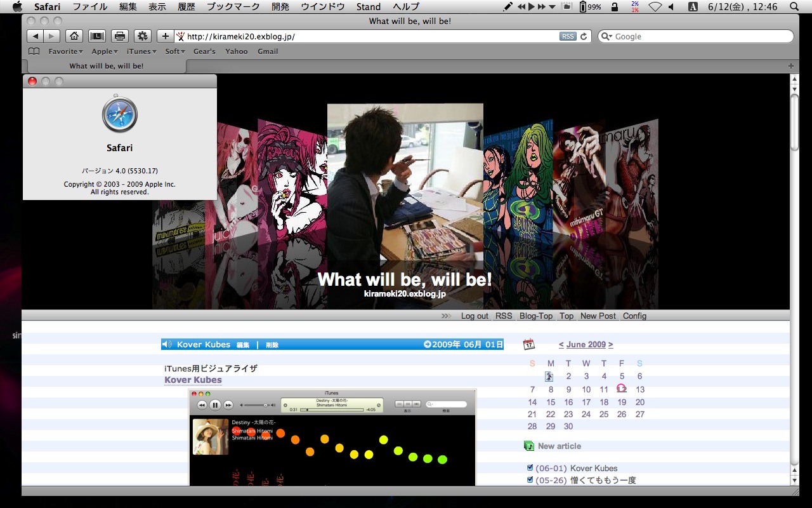Viewport: 812px width, 508px height.
Task: Open the ブックマーク menu
Action: tap(233, 6)
